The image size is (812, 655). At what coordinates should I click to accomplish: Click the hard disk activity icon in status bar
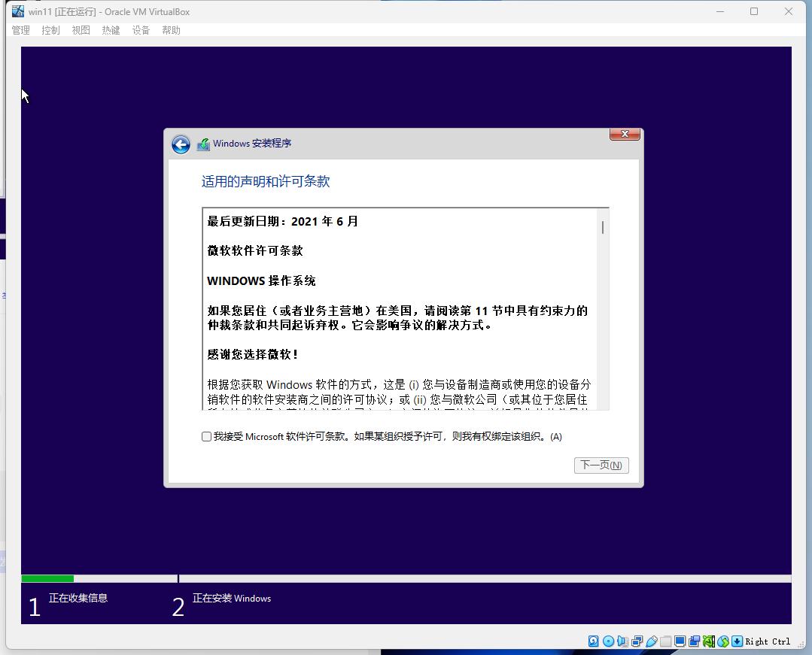592,641
